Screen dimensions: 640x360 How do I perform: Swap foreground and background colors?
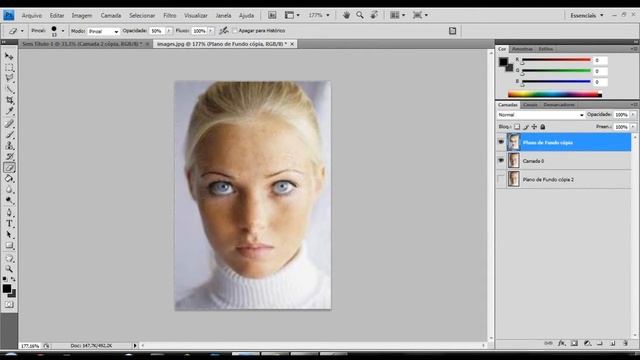point(13,279)
